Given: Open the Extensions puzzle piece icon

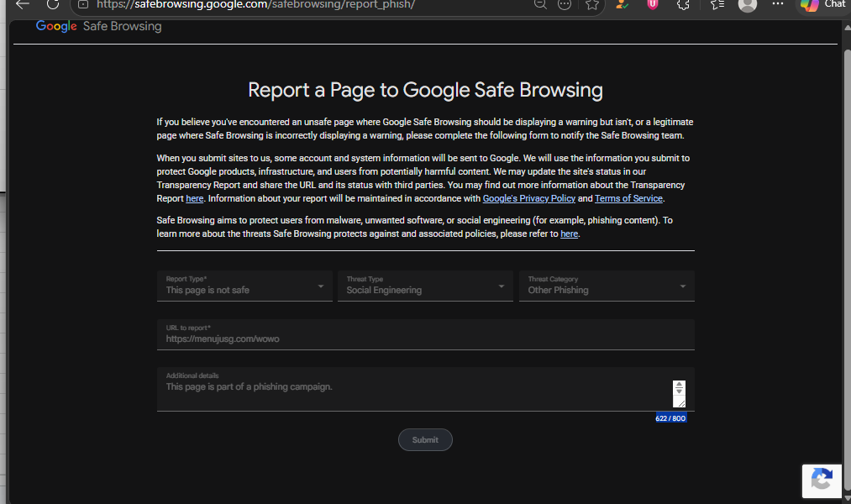Looking at the screenshot, I should point(683,4).
